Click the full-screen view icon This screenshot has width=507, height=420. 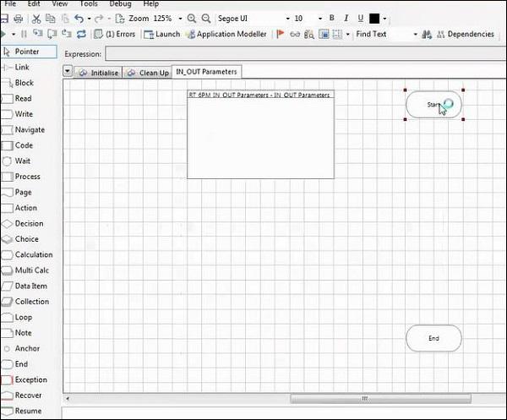click(x=324, y=34)
